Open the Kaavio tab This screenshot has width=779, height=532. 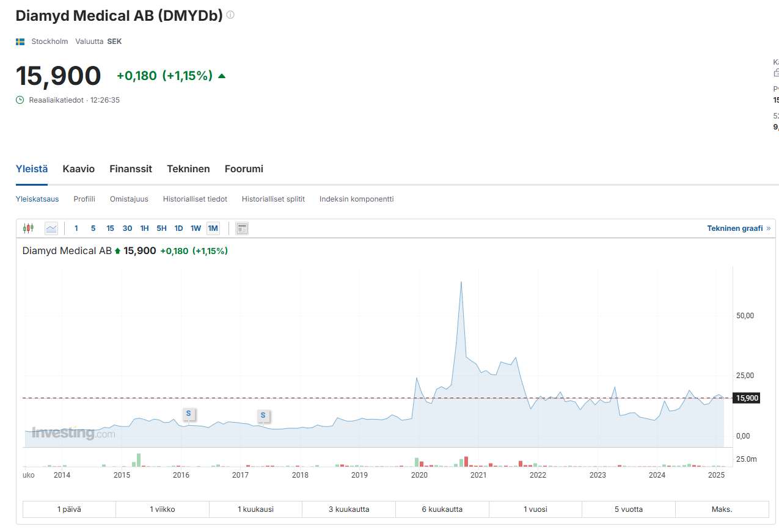(78, 169)
